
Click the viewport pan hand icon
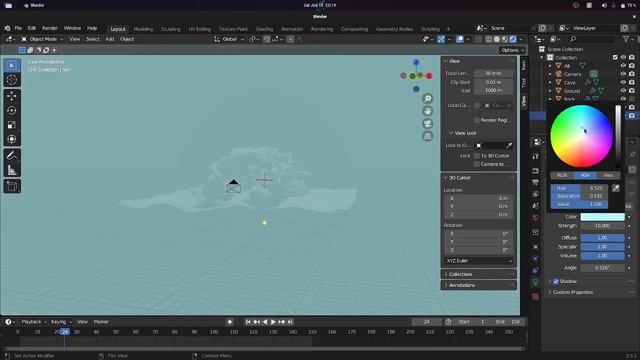coord(427,111)
